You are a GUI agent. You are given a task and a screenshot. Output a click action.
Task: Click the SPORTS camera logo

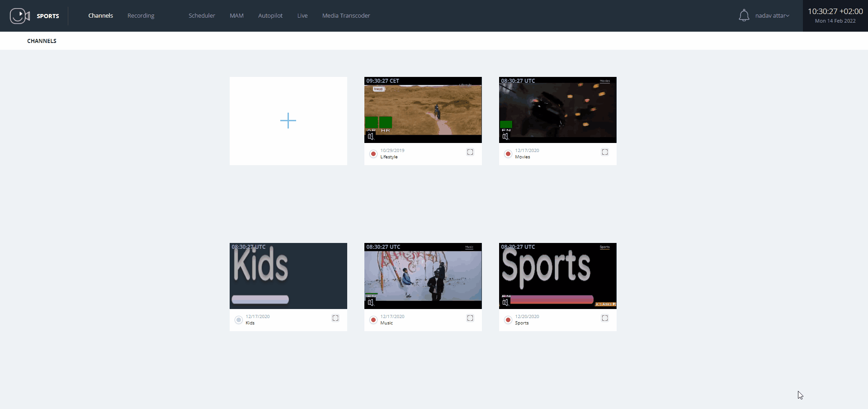pos(19,15)
